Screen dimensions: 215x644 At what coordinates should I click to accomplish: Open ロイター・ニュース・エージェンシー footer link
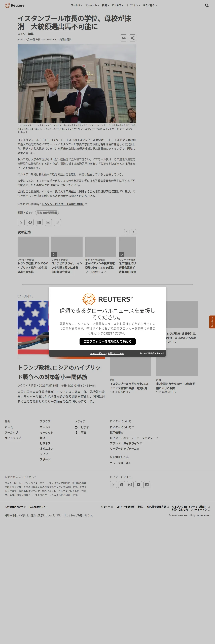coord(134,438)
